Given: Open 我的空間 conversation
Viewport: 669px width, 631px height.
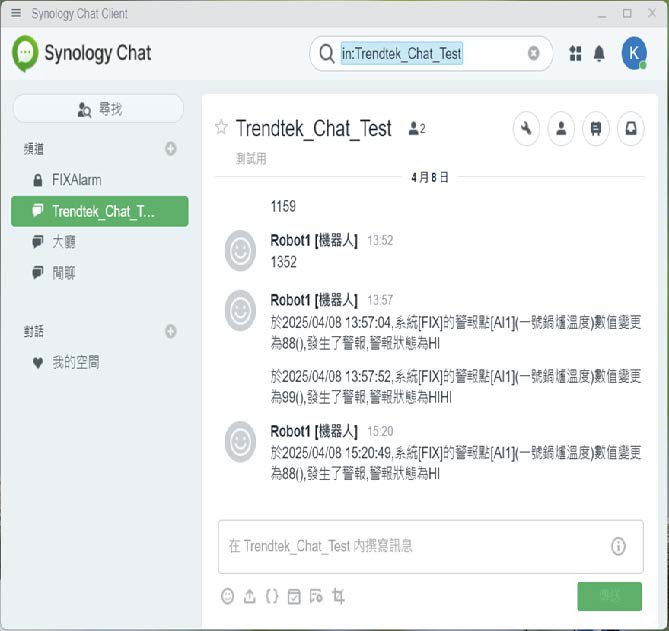Looking at the screenshot, I should 75,363.
